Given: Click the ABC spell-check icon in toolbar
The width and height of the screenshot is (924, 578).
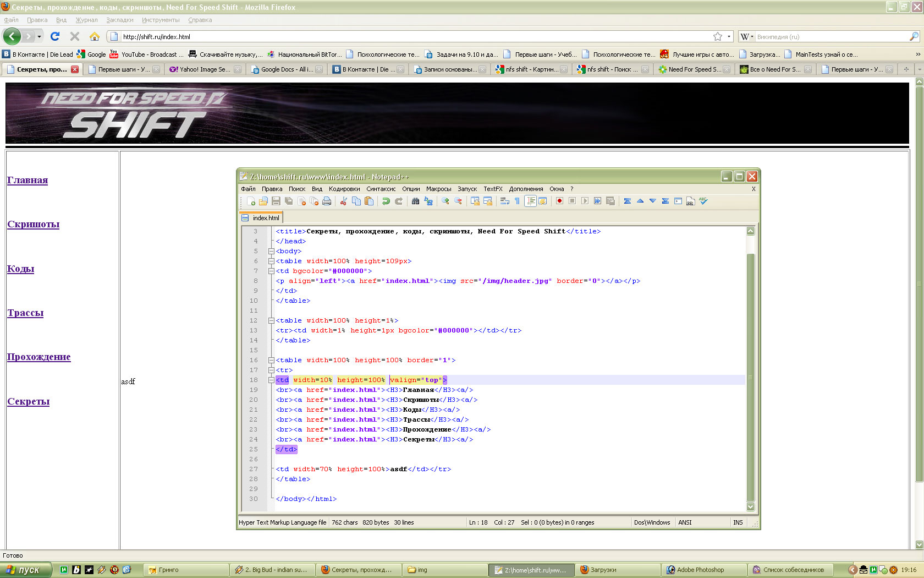Looking at the screenshot, I should tap(703, 201).
